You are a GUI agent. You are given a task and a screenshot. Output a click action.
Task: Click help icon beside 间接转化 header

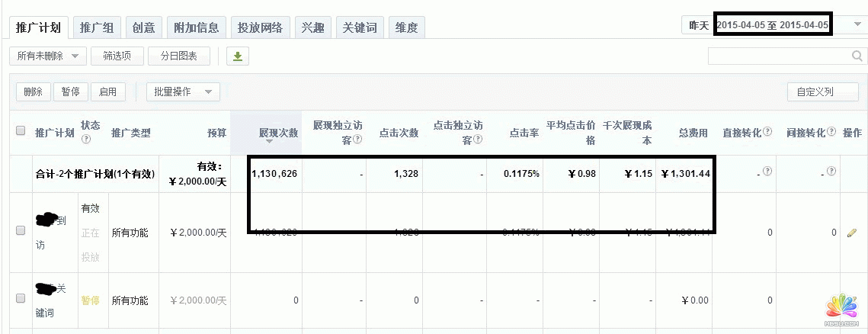click(831, 132)
